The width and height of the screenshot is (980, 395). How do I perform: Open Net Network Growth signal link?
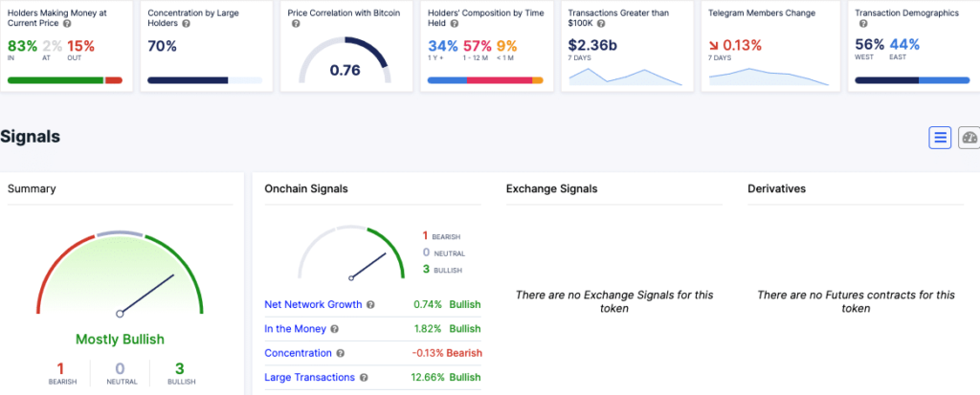tap(313, 305)
